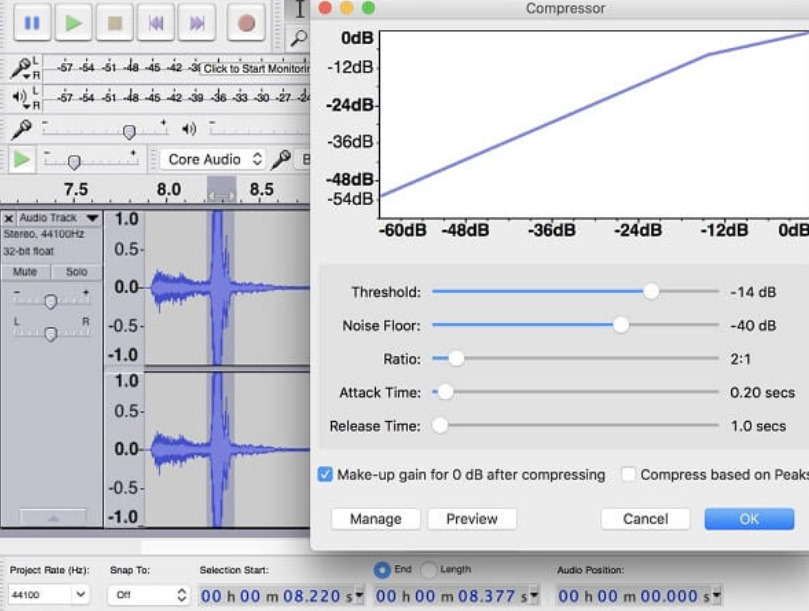This screenshot has width=809, height=611.
Task: Click the Preview button
Action: tap(472, 519)
